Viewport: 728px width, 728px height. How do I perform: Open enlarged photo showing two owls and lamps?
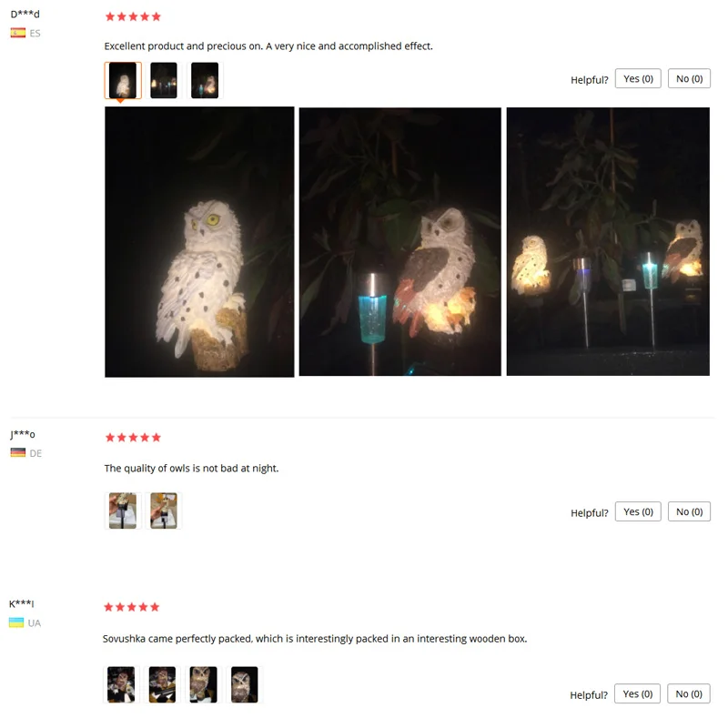(608, 241)
